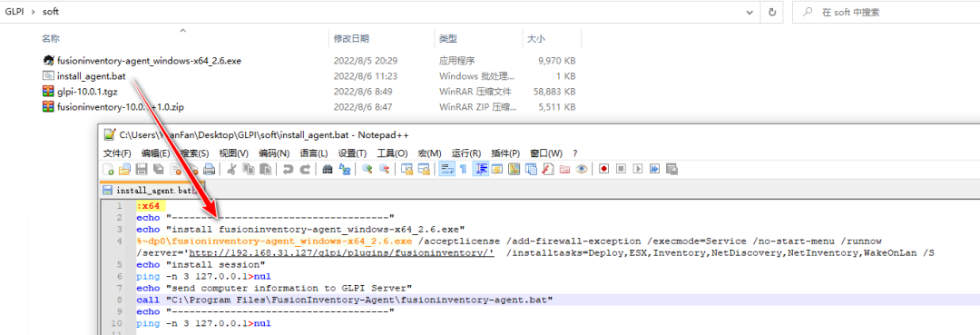This screenshot has height=335, width=980.
Task: Click the Paste toolbar icon
Action: (266, 169)
